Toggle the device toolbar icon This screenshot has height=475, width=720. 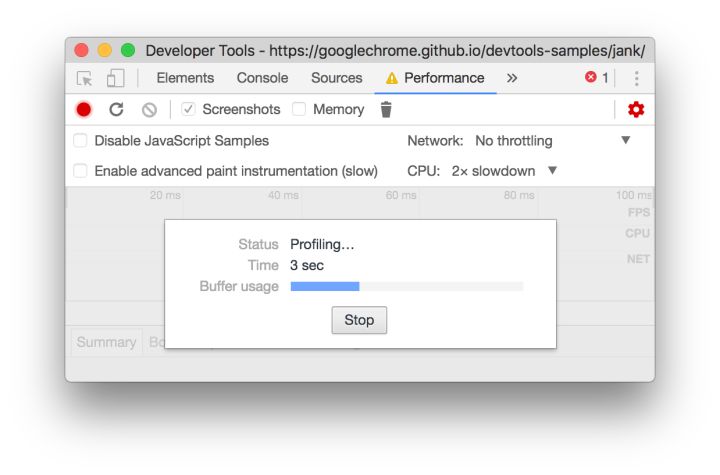click(116, 78)
